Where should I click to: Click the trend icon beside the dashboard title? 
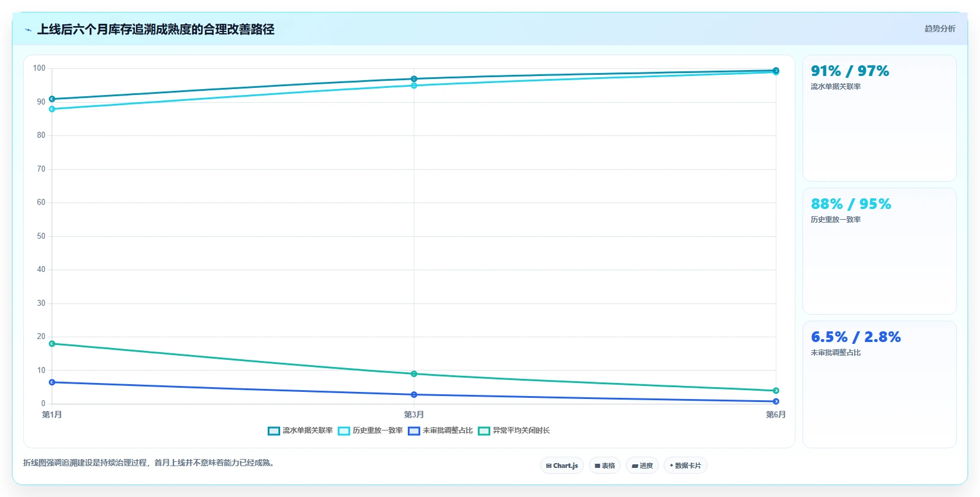click(x=28, y=30)
